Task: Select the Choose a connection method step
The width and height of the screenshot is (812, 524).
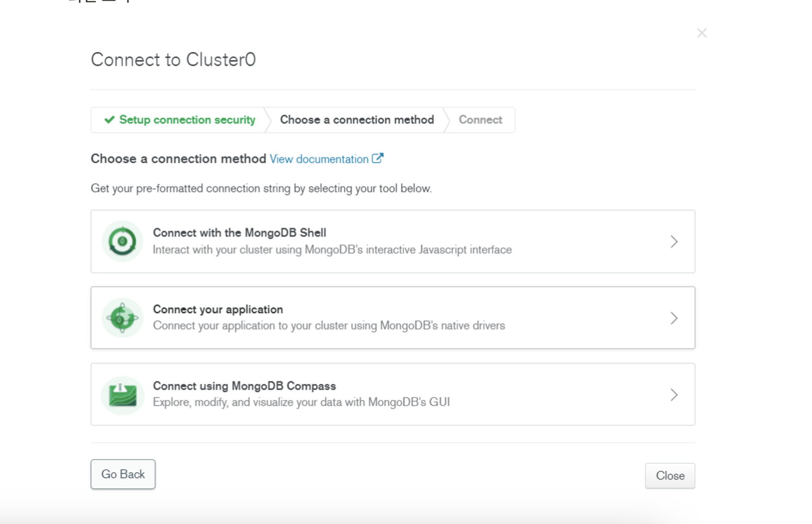Action: pos(357,120)
